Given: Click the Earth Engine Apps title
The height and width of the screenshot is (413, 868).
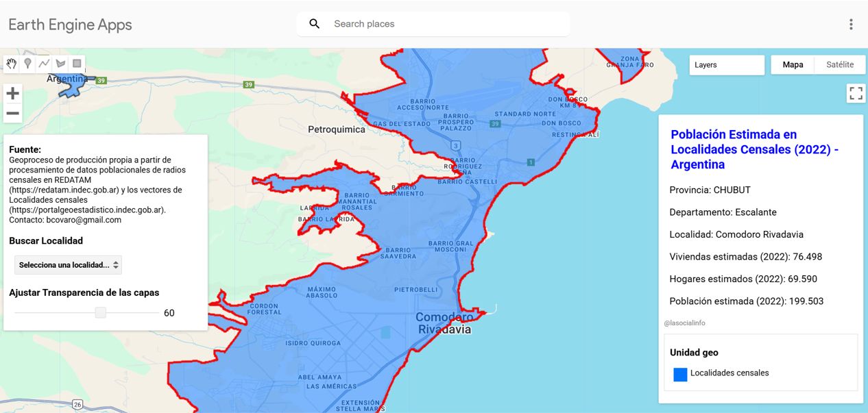Looking at the screenshot, I should point(70,25).
